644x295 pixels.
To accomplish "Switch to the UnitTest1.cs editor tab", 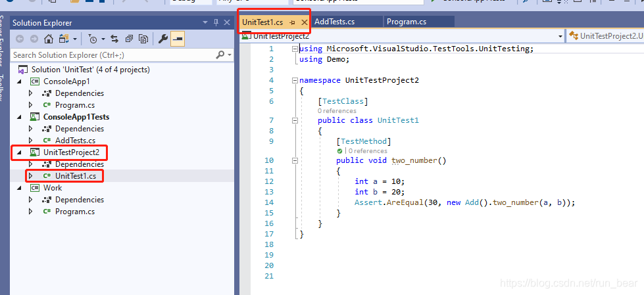I will 262,22.
